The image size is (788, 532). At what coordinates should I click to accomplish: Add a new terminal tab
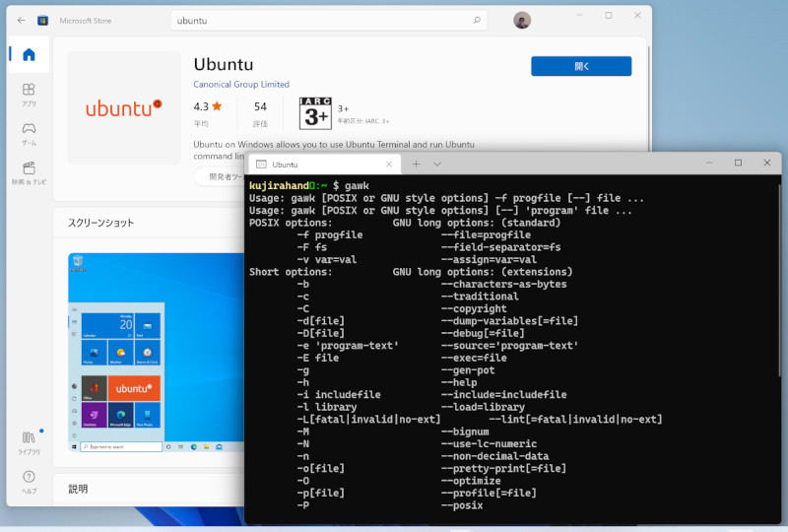(416, 165)
